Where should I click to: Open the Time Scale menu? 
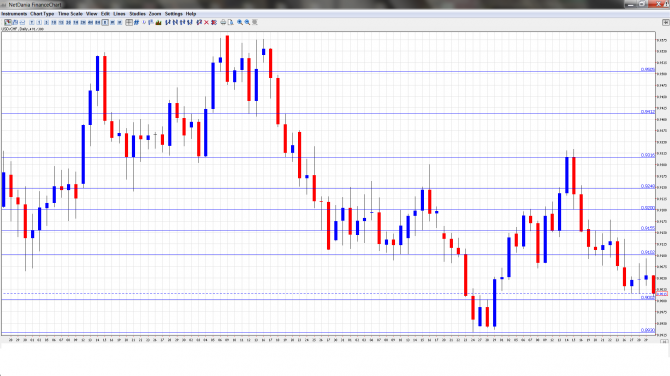(x=70, y=14)
